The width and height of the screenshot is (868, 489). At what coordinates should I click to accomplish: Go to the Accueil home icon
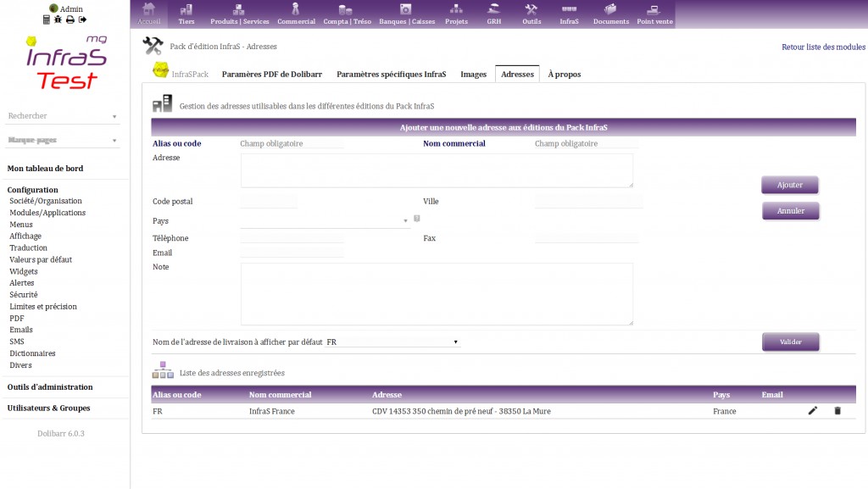[x=149, y=14]
